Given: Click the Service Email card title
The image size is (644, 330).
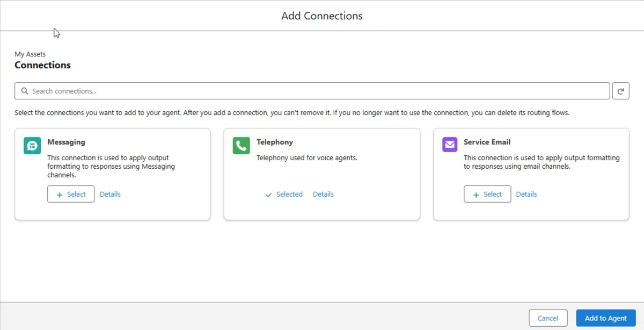Looking at the screenshot, I should pyautogui.click(x=487, y=142).
